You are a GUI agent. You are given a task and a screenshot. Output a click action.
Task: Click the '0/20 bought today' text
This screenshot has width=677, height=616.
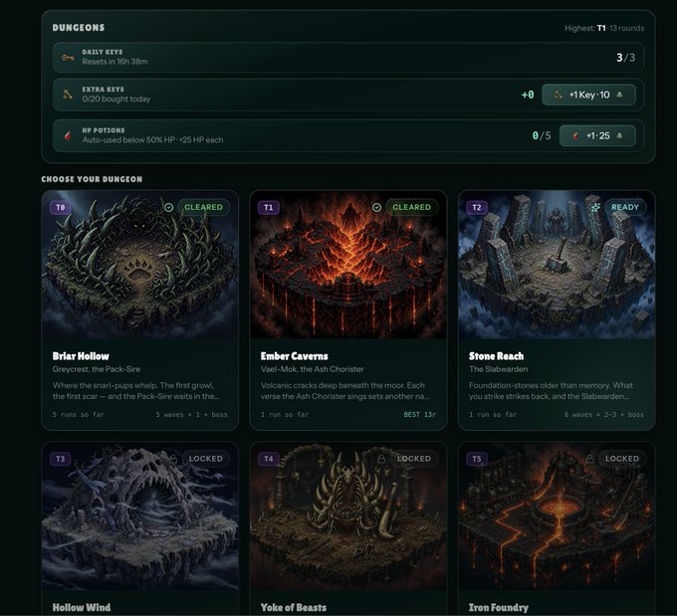click(x=116, y=100)
